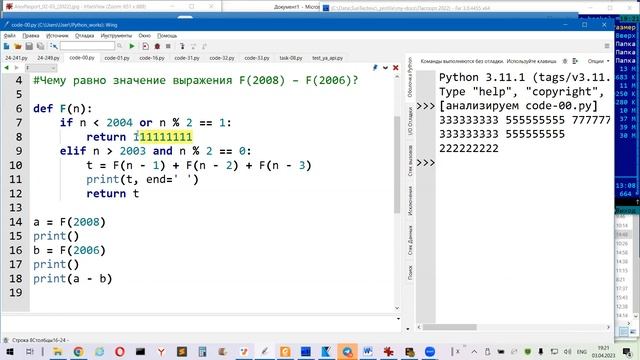640x360 pixels.
Task: Open Chrome from the taskbar
Action: (78, 351)
